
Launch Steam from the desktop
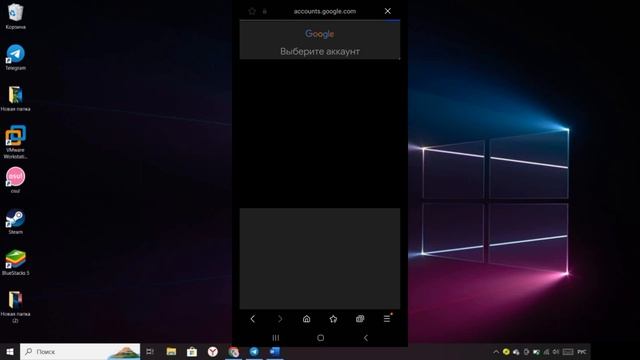(16, 221)
